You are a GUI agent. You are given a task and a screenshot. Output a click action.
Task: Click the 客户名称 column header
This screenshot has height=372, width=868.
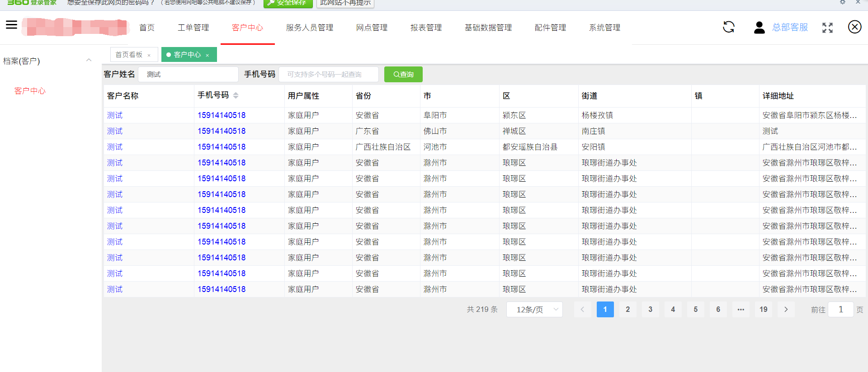pyautogui.click(x=123, y=96)
